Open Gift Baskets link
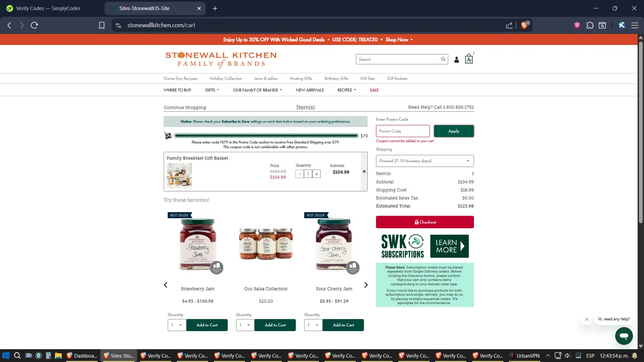 click(397, 78)
